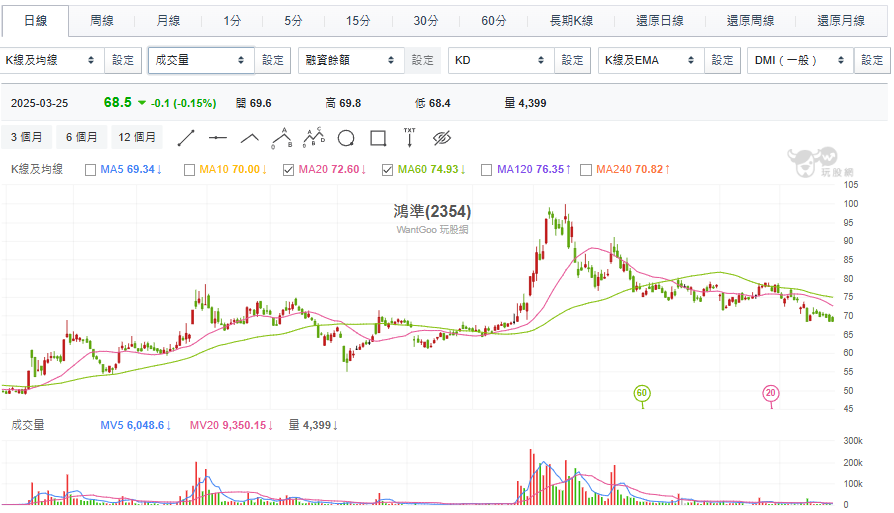Select the rectangle drawing tool
Image resolution: width=894 pixels, height=513 pixels.
[378, 137]
